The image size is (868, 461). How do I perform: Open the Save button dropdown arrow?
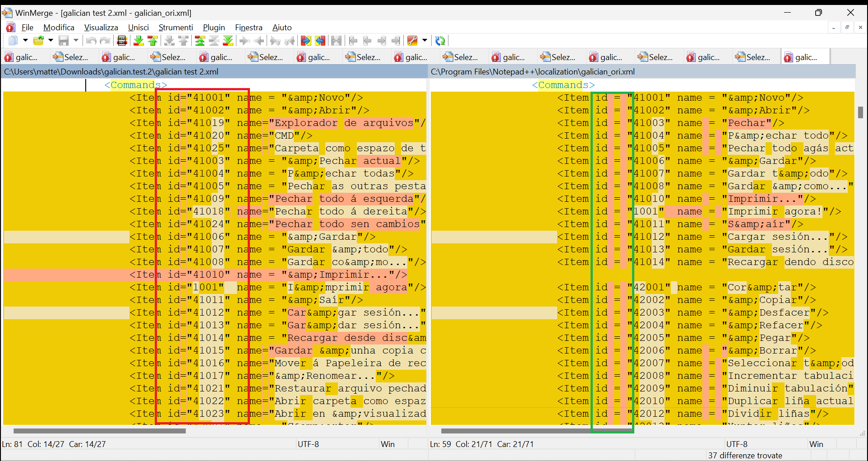click(76, 41)
